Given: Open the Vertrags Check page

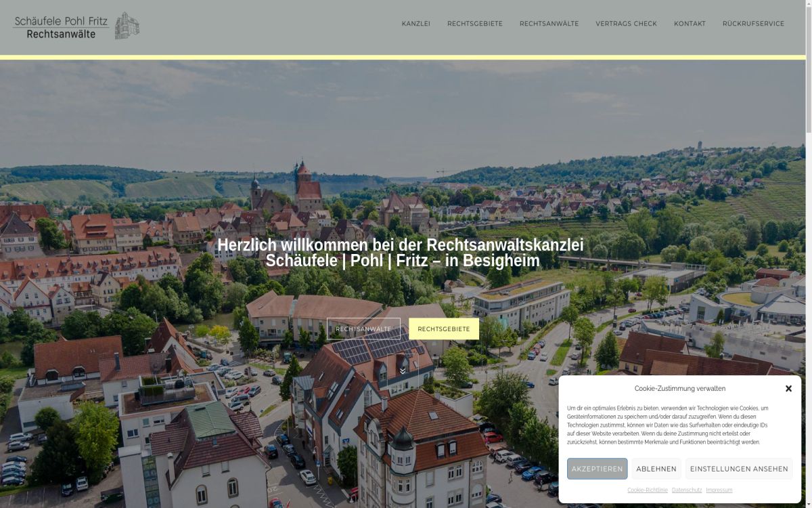Looking at the screenshot, I should point(626,24).
